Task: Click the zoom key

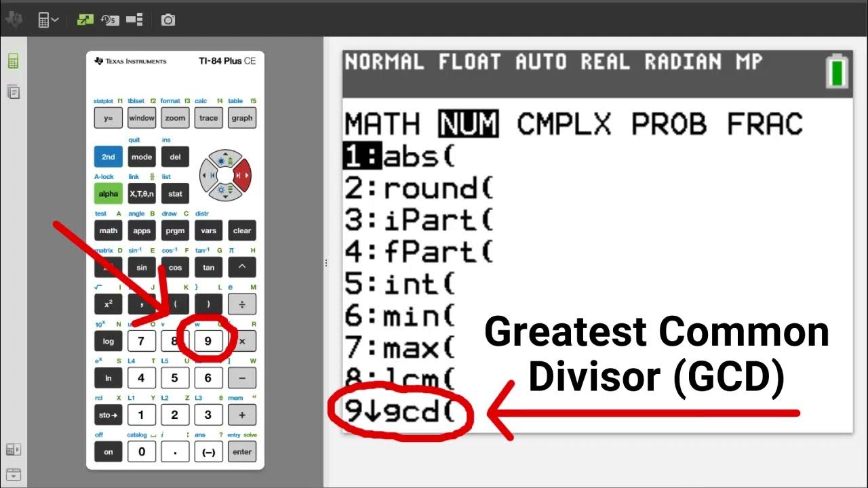Action: click(175, 118)
